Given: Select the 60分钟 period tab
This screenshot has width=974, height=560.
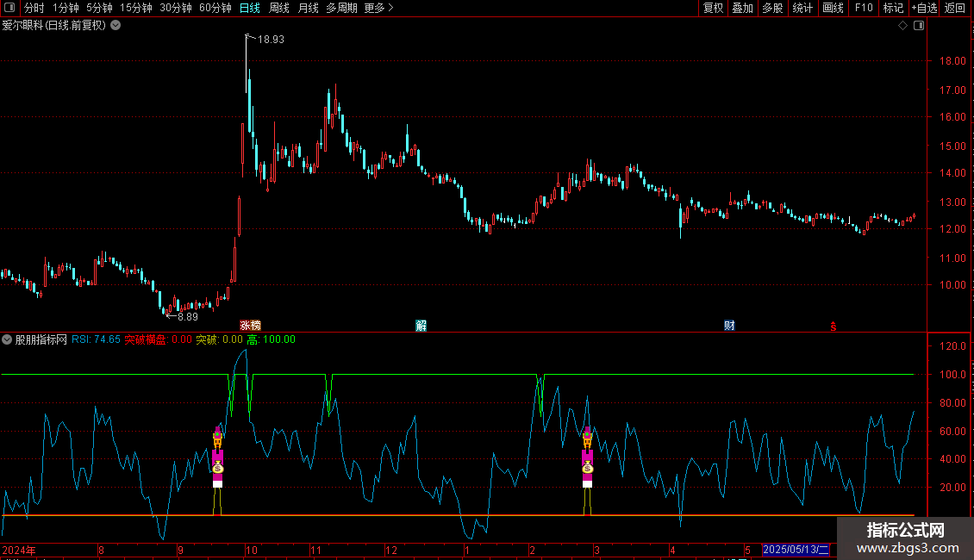Looking at the screenshot, I should point(215,8).
